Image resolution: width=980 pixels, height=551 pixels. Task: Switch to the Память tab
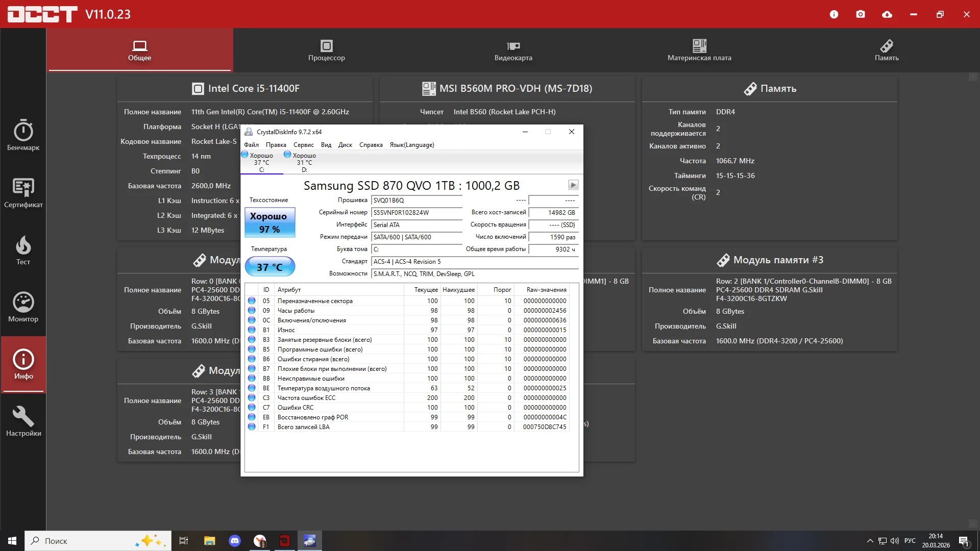click(887, 50)
